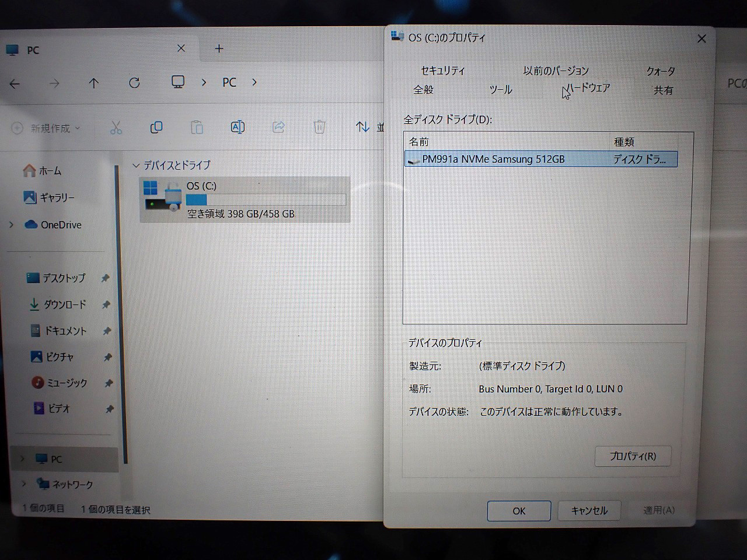Click chevron after PC in address bar
747x560 pixels.
click(x=254, y=82)
